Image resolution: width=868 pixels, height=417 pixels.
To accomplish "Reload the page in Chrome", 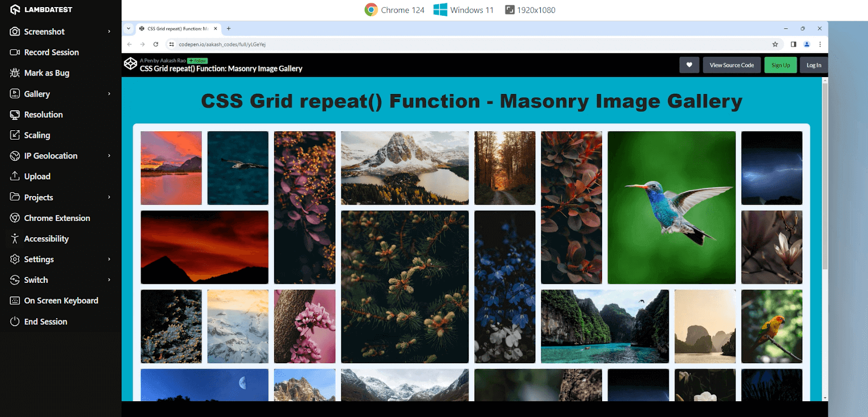I will tap(156, 45).
